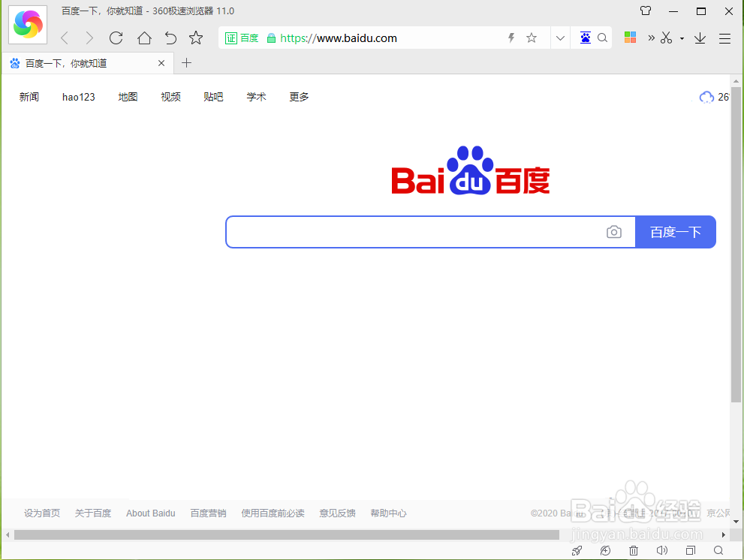Click the window layout status bar icon

click(x=691, y=550)
